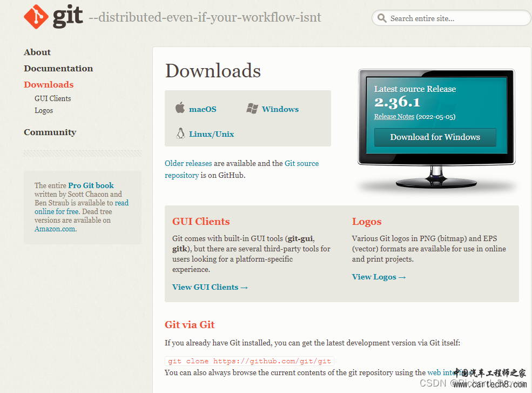Follow the View GUI Clients link
Viewport: 532px width, 393px height.
point(210,287)
